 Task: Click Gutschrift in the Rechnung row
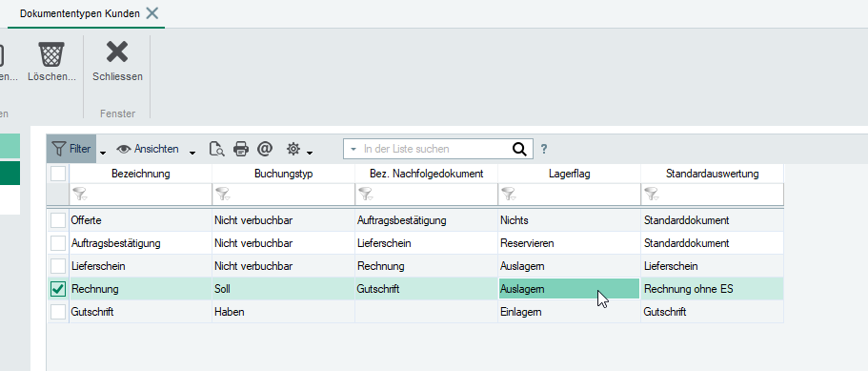point(426,289)
